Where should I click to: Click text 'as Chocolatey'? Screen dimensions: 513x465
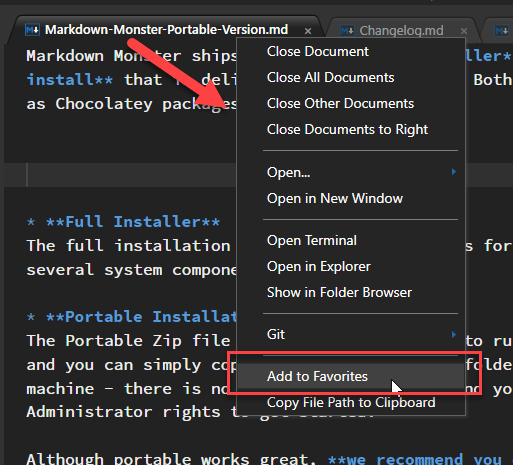point(89,104)
